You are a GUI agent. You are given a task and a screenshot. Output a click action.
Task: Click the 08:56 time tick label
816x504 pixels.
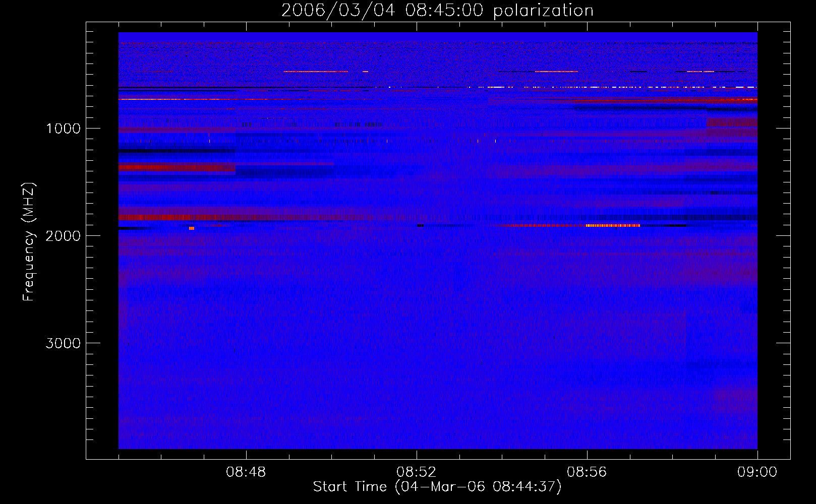(587, 472)
